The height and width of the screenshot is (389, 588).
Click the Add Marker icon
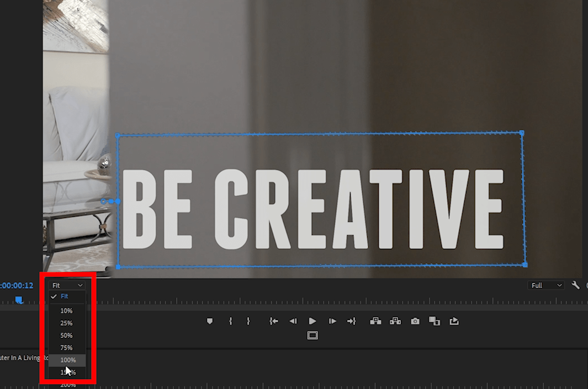[x=210, y=321]
